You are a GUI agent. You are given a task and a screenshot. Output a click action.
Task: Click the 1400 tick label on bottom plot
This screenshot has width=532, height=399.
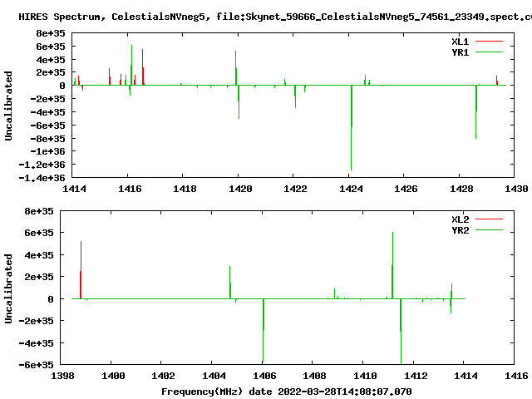tap(113, 376)
